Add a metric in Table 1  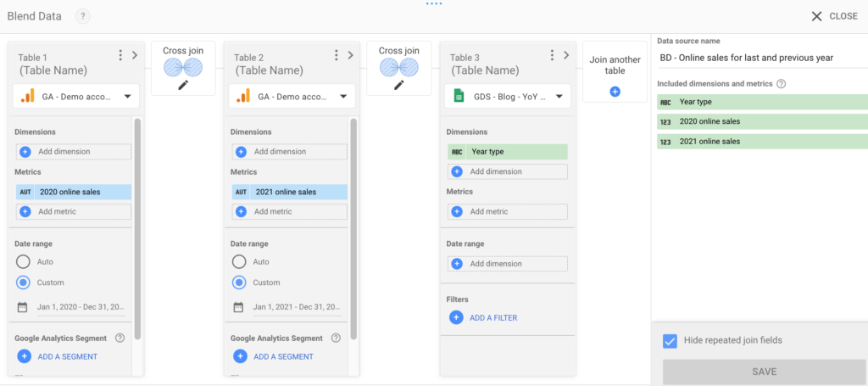(x=73, y=211)
